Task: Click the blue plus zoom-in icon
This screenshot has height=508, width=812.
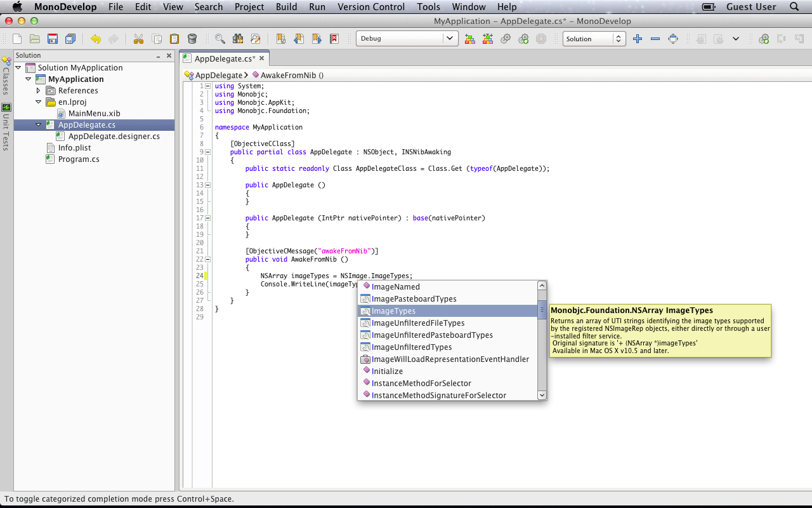Action: coord(638,39)
